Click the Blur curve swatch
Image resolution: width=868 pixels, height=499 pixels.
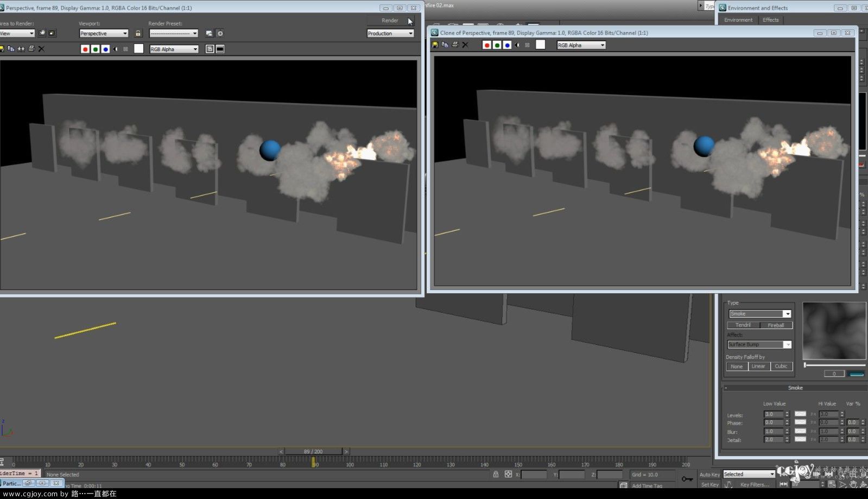point(800,431)
